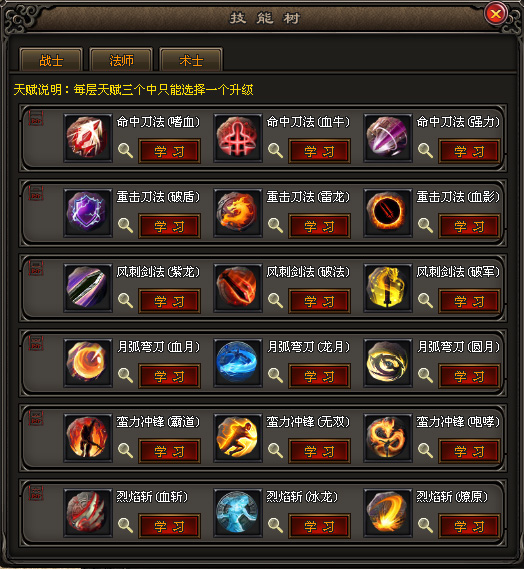Select the 风刺剑法(破军) golden skill icon

tap(388, 288)
